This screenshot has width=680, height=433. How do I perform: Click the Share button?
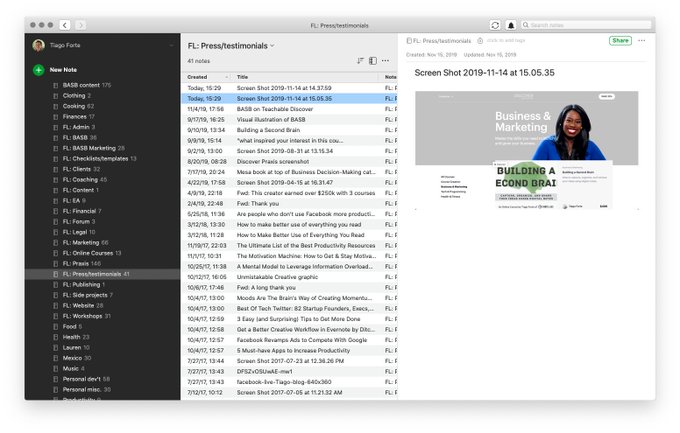point(620,40)
